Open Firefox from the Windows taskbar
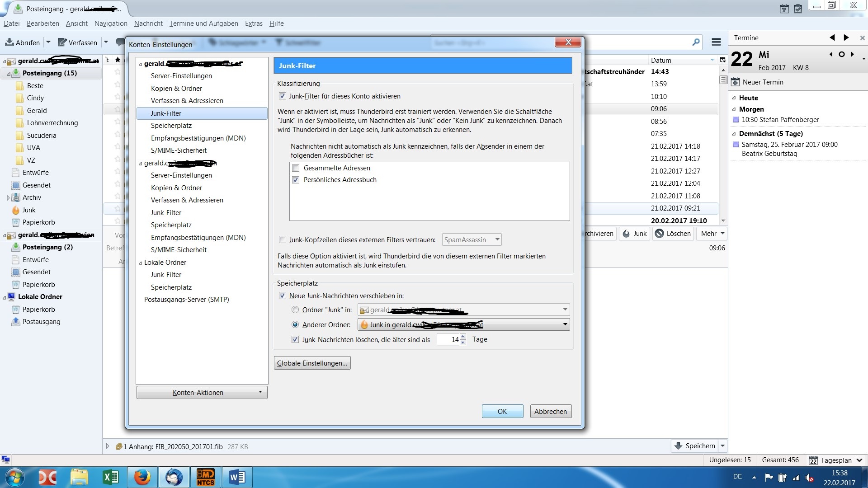This screenshot has height=488, width=868. 142,477
